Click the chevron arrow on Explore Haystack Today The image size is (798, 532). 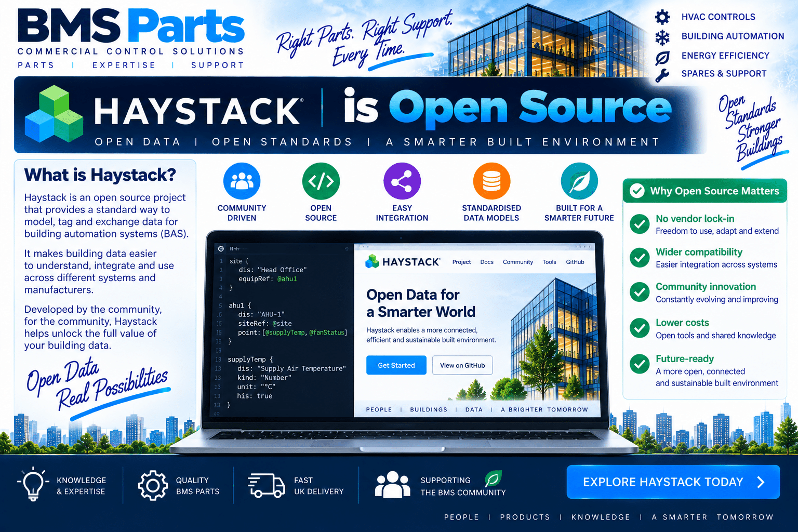click(x=761, y=482)
